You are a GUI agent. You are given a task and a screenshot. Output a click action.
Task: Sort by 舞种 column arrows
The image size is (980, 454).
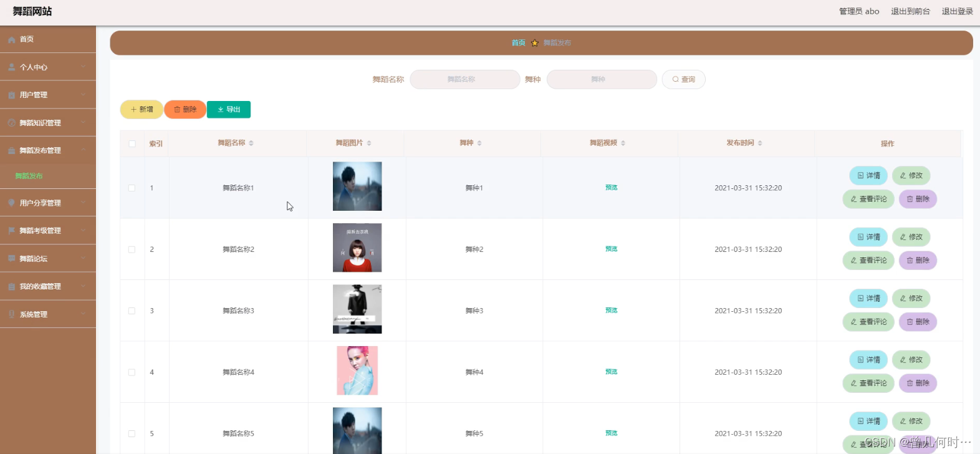[x=479, y=143]
